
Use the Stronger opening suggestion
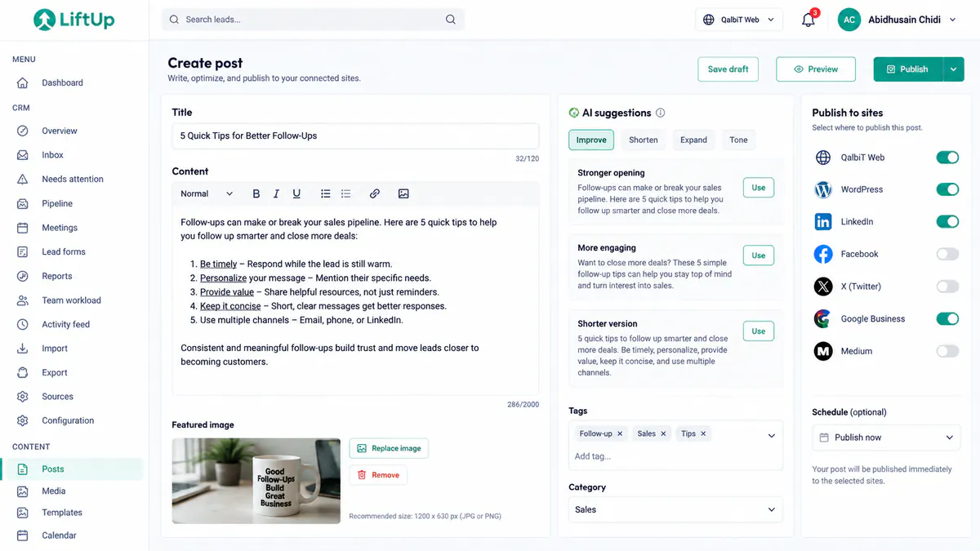[759, 188]
